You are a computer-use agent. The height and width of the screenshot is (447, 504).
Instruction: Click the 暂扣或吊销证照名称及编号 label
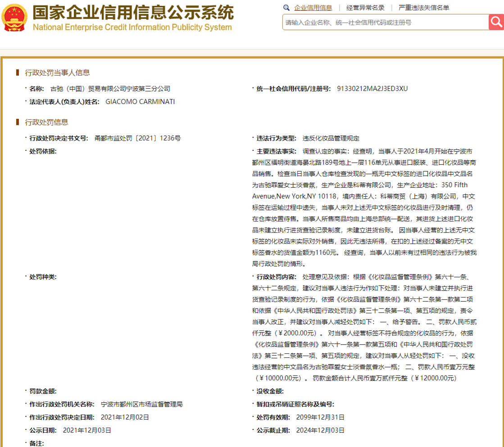[295, 404]
